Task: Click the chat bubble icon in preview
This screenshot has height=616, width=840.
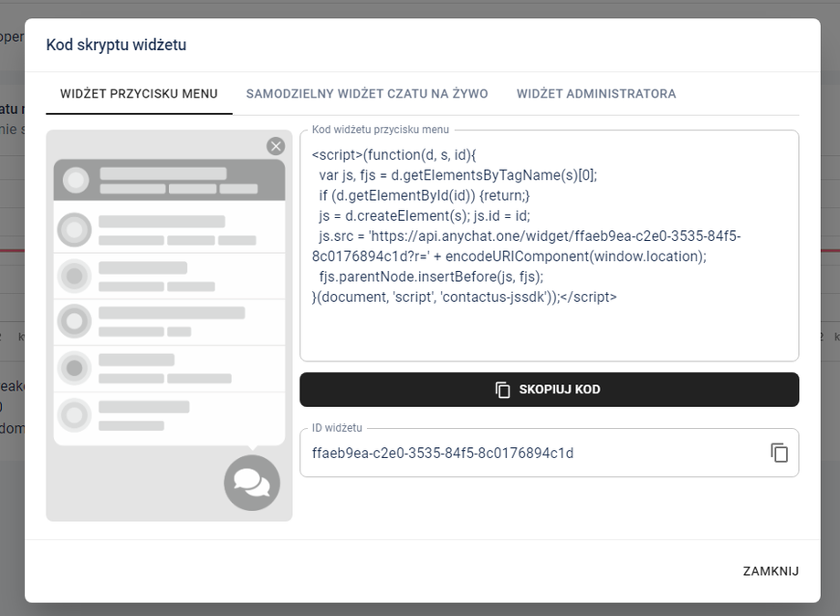Action: [252, 483]
